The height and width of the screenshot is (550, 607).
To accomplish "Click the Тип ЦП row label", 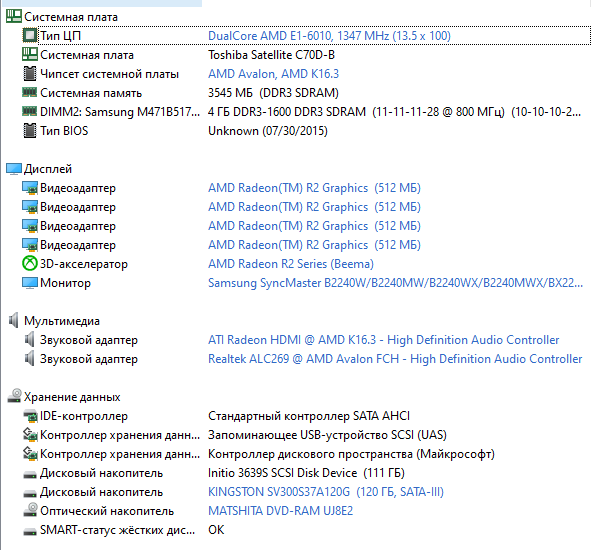I will pos(61,36).
